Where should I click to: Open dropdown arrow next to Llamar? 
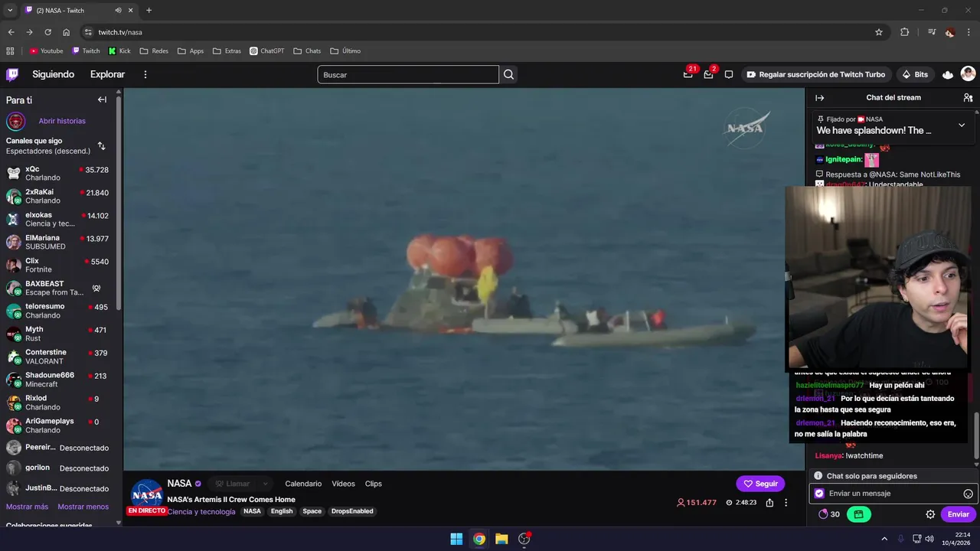coord(265,484)
